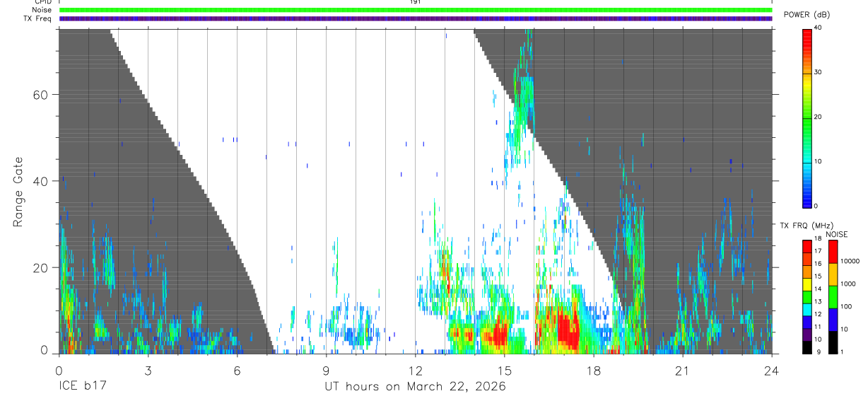Click the '30' tick on the POWER scale
Image resolution: width=868 pixels, height=401 pixels.
coord(818,72)
